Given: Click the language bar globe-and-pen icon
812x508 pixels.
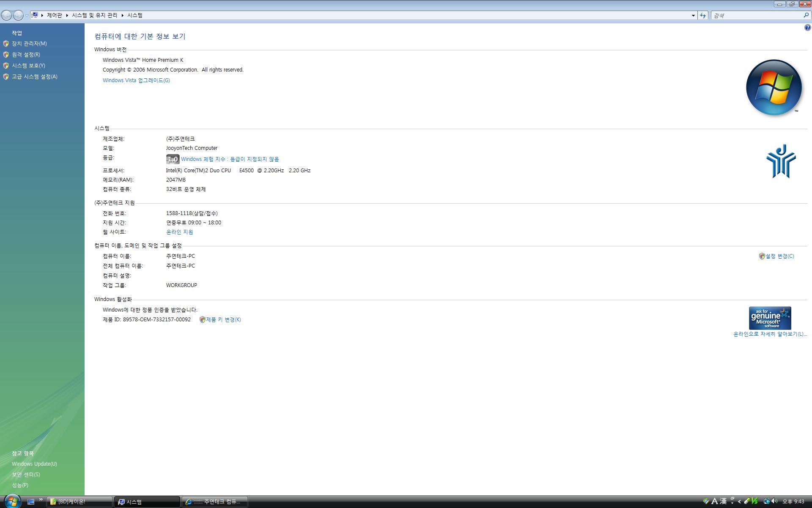Looking at the screenshot, I should coord(706,501).
